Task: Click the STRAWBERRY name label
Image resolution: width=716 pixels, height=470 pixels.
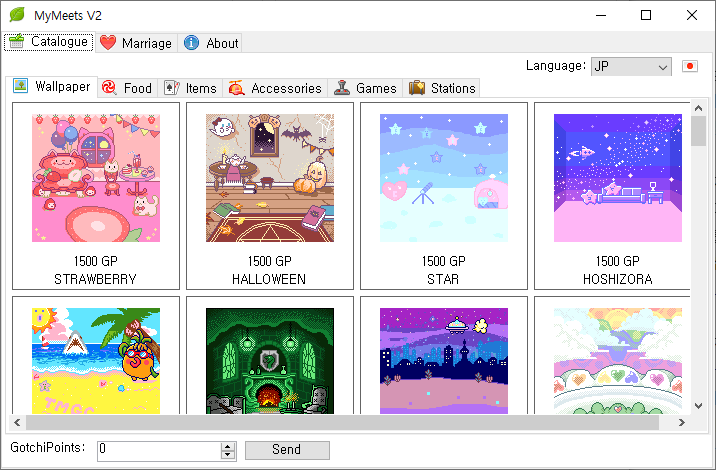Action: [95, 279]
